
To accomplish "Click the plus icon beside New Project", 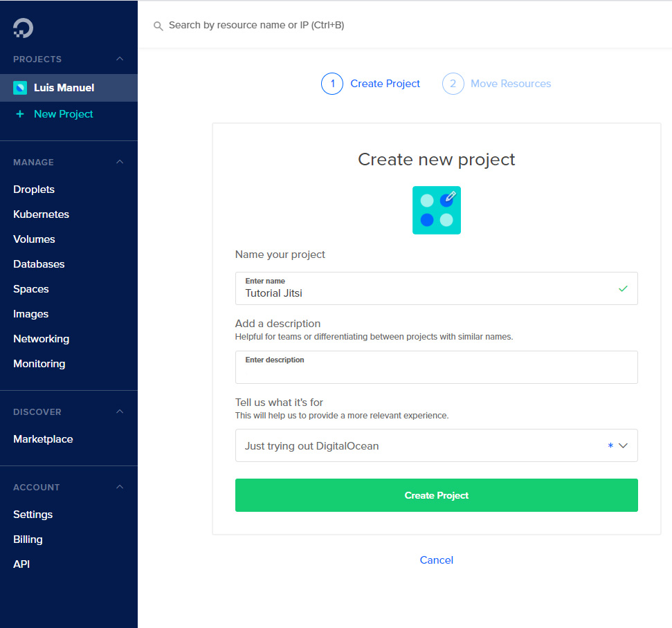I will tap(19, 114).
